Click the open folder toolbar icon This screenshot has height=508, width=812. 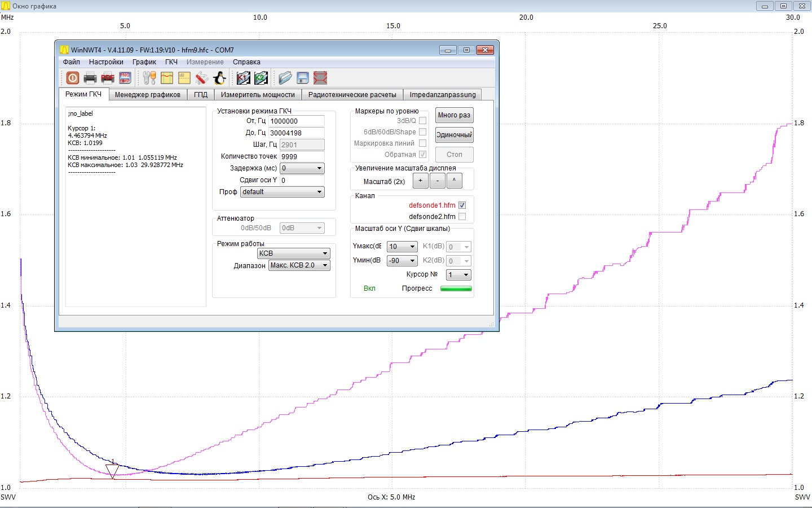click(x=285, y=78)
